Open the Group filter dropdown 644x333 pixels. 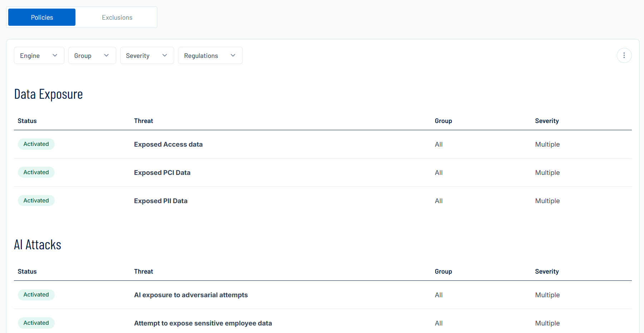pyautogui.click(x=92, y=56)
